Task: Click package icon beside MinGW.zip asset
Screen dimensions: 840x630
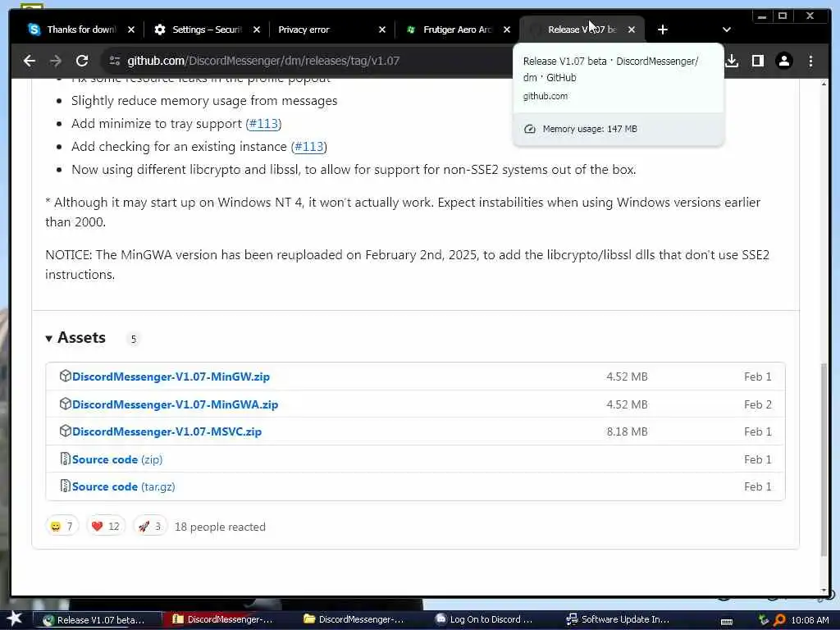Action: click(x=66, y=376)
